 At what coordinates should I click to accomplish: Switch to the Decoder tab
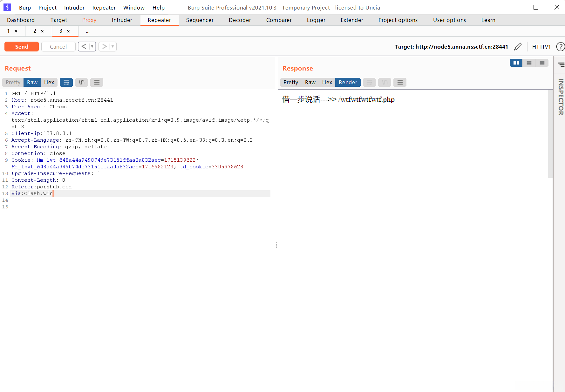click(240, 20)
